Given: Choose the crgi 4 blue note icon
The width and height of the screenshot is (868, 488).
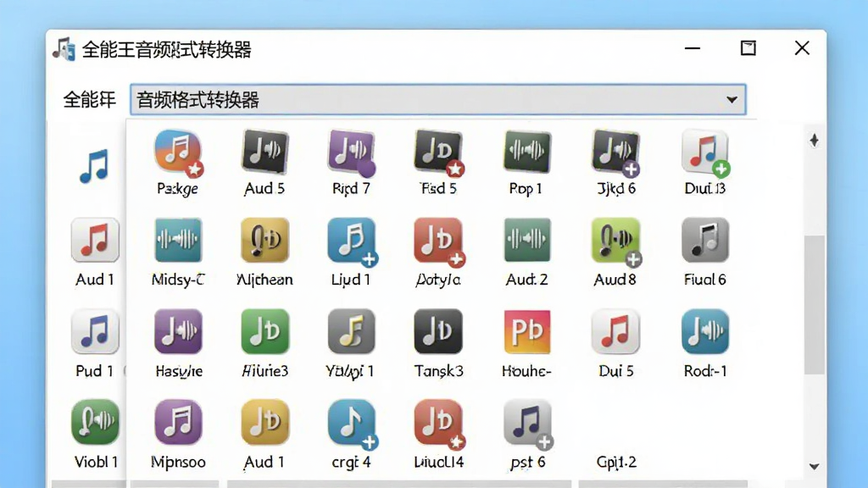Looking at the screenshot, I should click(x=352, y=424).
